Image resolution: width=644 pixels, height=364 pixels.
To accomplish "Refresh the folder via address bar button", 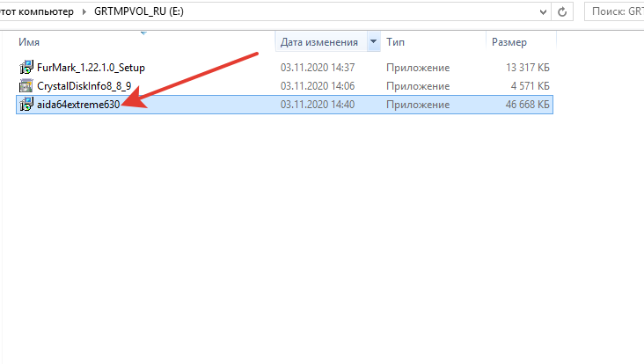I will 562,11.
